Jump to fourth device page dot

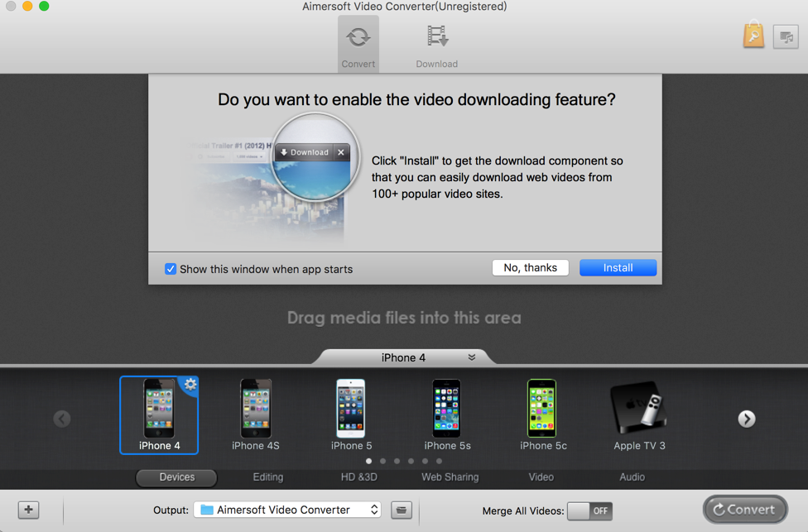click(411, 461)
